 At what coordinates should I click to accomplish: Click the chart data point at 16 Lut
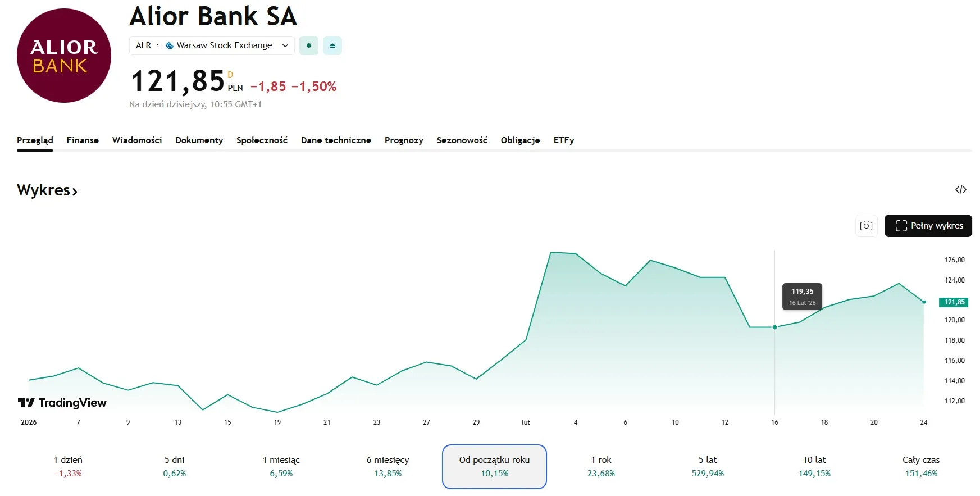[x=774, y=327]
